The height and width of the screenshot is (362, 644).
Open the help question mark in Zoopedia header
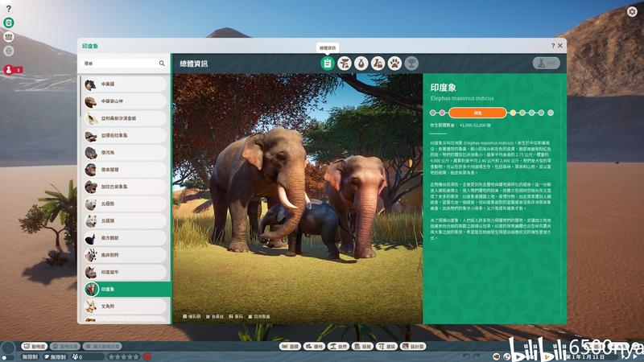(553, 46)
